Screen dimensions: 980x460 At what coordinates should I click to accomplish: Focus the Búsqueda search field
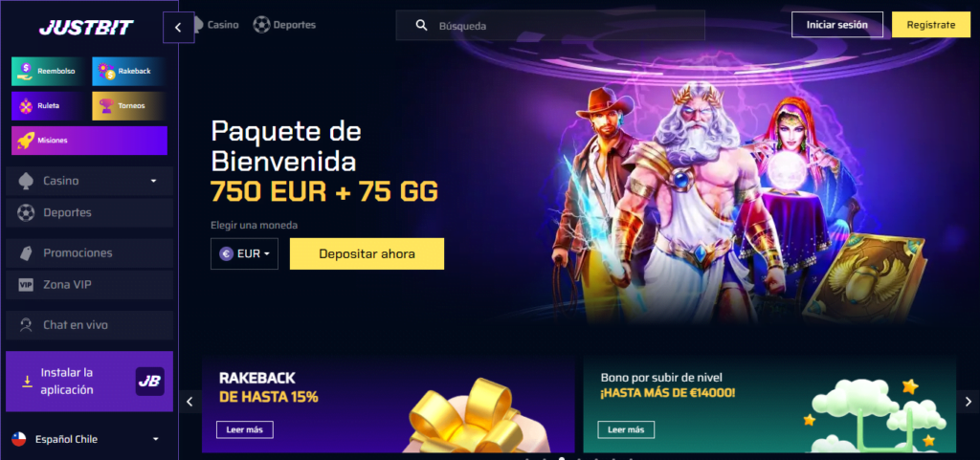coord(550,26)
